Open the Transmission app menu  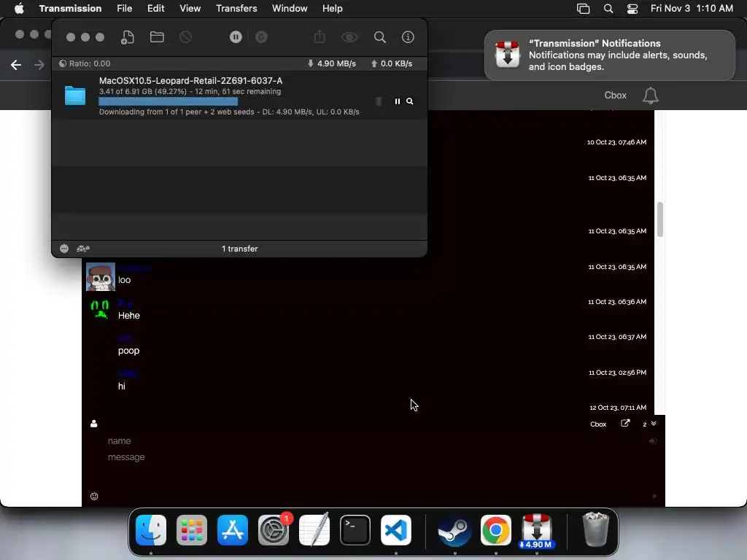pyautogui.click(x=70, y=9)
